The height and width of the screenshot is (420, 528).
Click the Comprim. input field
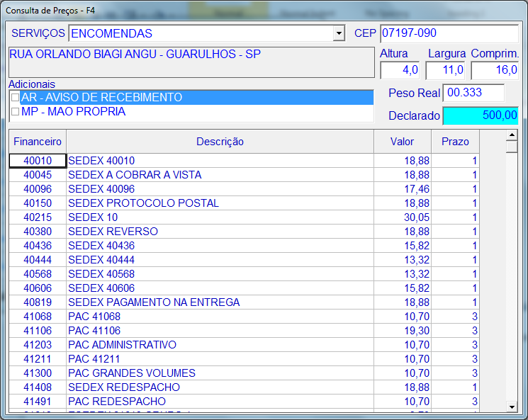pos(495,70)
